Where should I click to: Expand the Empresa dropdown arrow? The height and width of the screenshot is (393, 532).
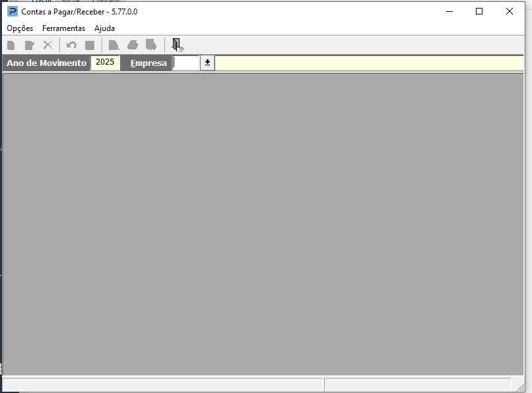[x=208, y=63]
